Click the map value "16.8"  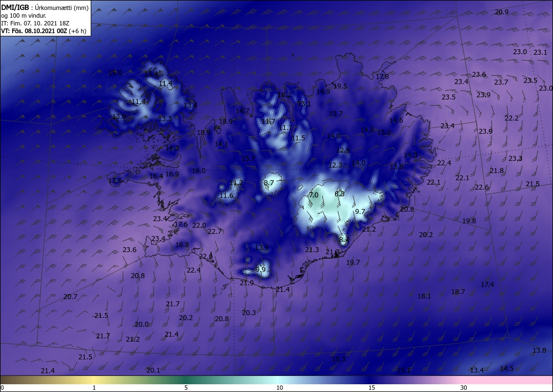[182, 244]
